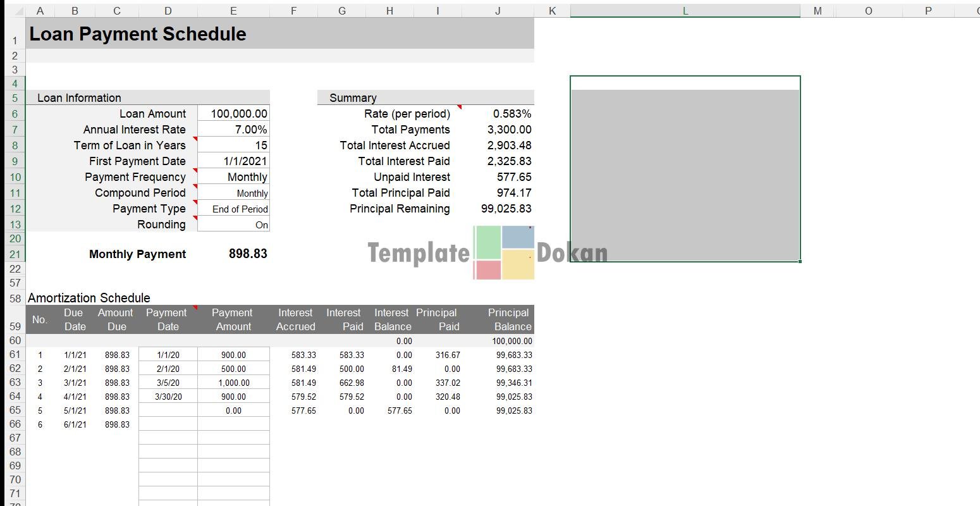Select the First Payment Date cell 1/1/2021
Screen dimensions: 980x506
[233, 161]
